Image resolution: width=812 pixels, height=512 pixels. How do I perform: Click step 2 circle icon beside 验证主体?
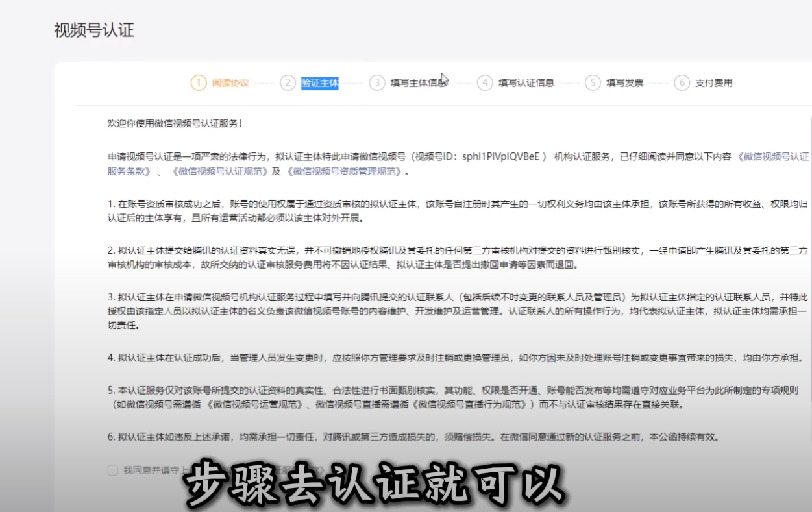point(288,83)
